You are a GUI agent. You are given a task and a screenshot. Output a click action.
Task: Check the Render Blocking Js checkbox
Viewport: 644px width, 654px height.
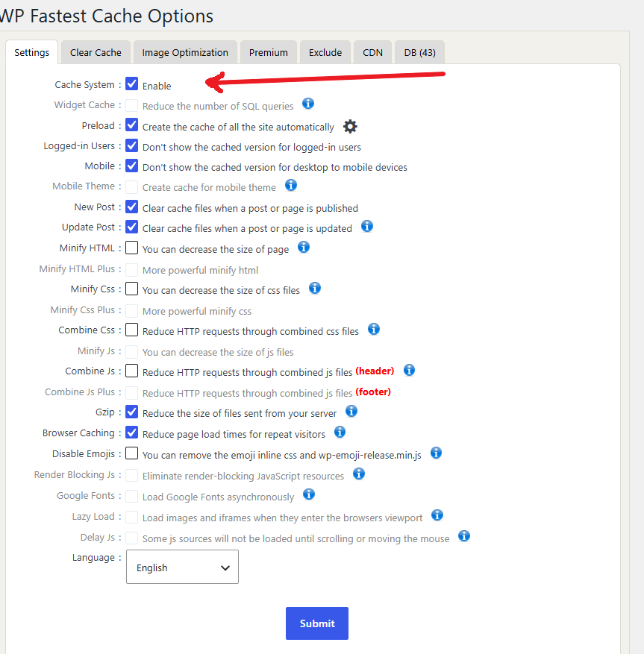(132, 475)
